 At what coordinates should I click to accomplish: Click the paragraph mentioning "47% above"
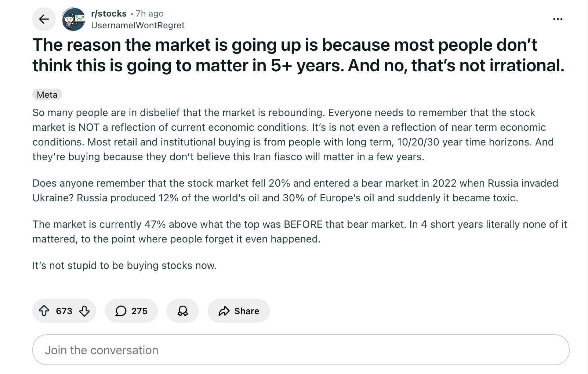[x=300, y=231]
